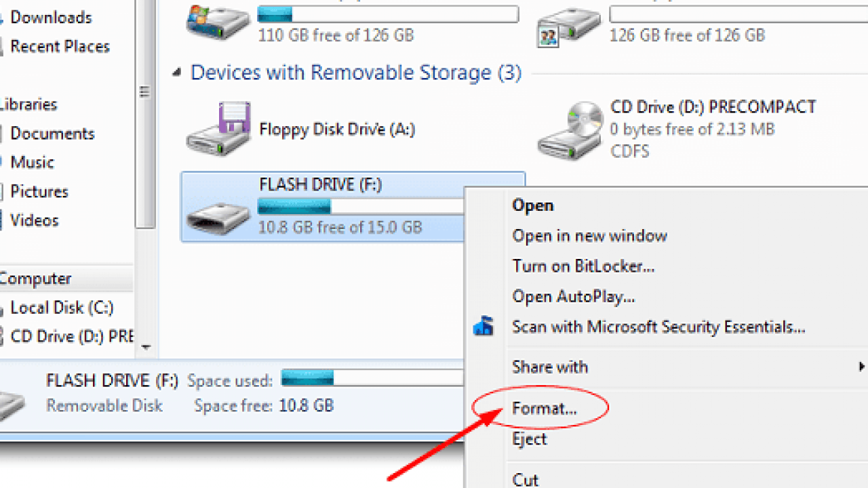Select the Floppy Disk Drive (A:) icon

pos(219,129)
